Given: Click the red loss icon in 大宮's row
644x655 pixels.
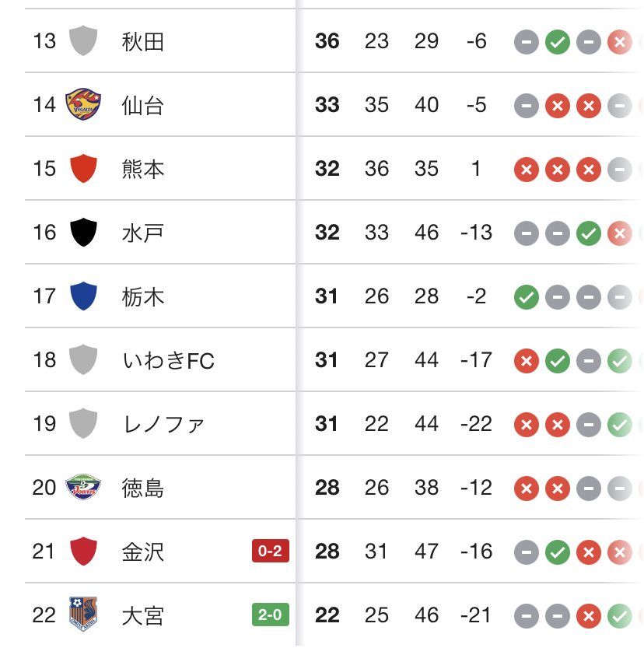Looking at the screenshot, I should [588, 615].
